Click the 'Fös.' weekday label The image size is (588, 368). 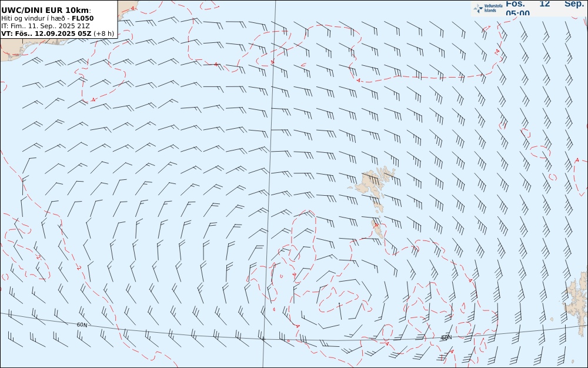pyautogui.click(x=515, y=4)
